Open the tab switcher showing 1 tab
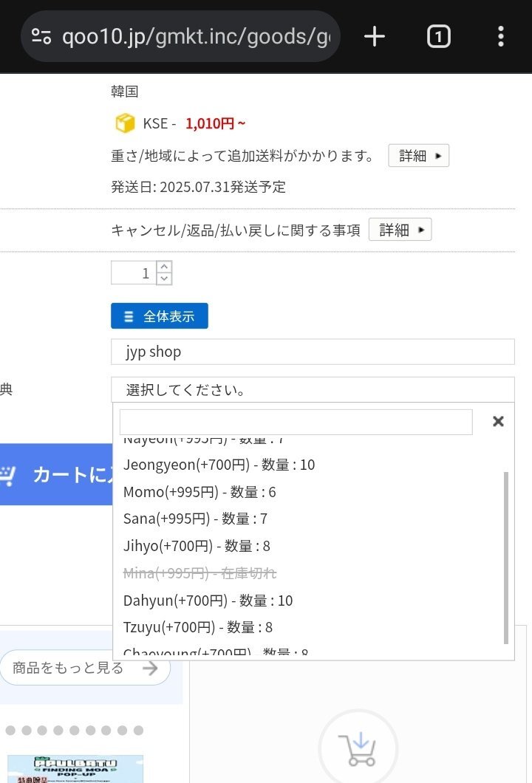532x783 pixels. (439, 37)
